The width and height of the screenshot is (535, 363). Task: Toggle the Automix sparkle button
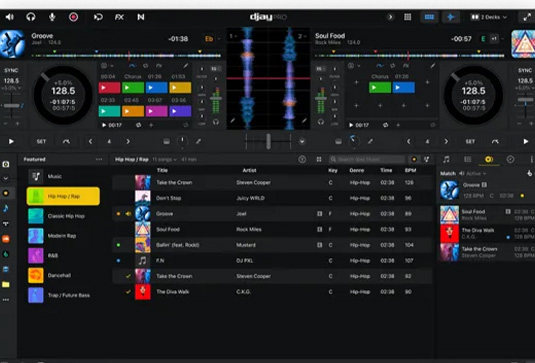(x=451, y=17)
